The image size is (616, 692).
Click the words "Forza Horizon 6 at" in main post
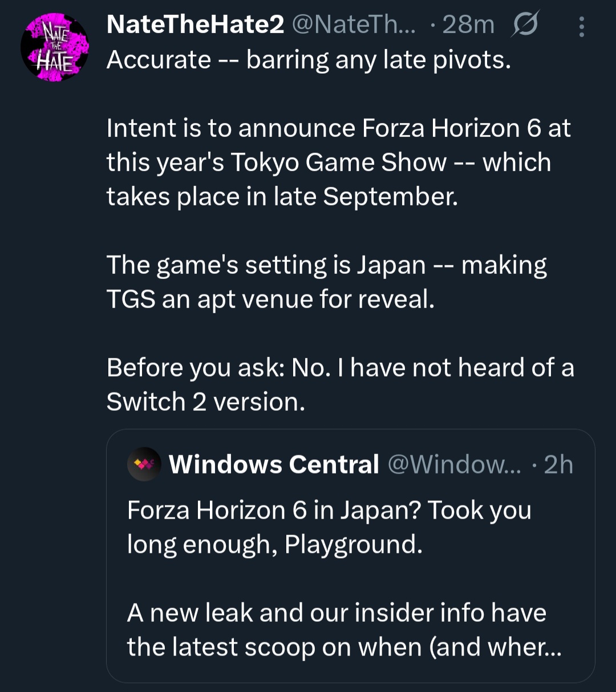pyautogui.click(x=467, y=128)
